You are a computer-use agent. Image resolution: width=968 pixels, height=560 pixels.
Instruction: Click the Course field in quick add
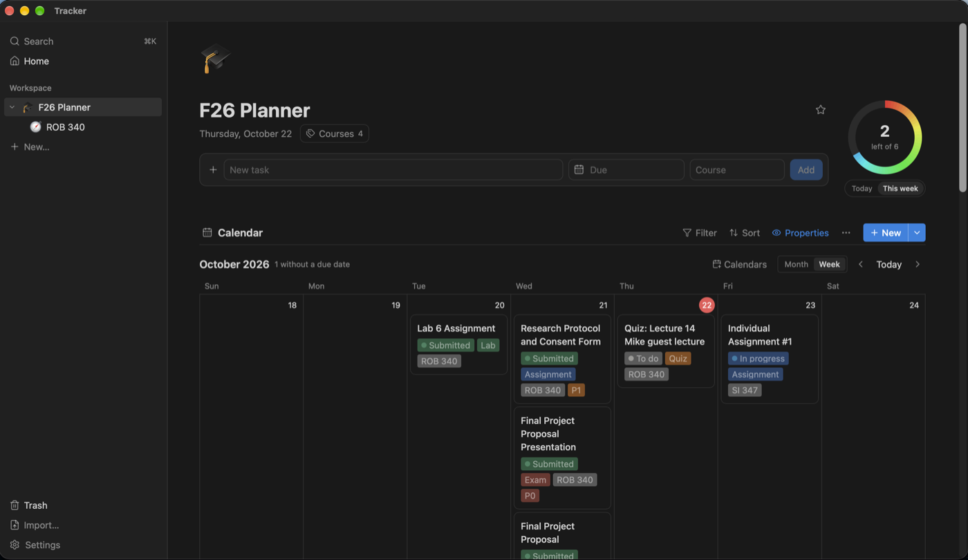(737, 170)
